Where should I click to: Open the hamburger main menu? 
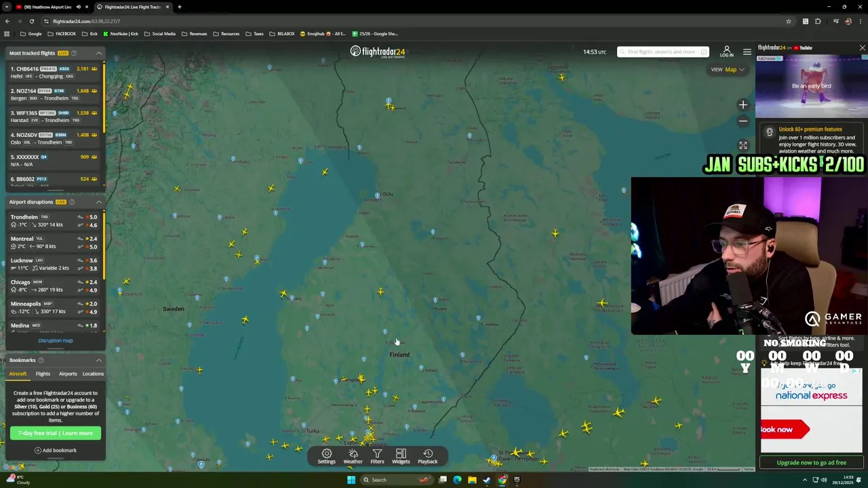[x=747, y=52]
